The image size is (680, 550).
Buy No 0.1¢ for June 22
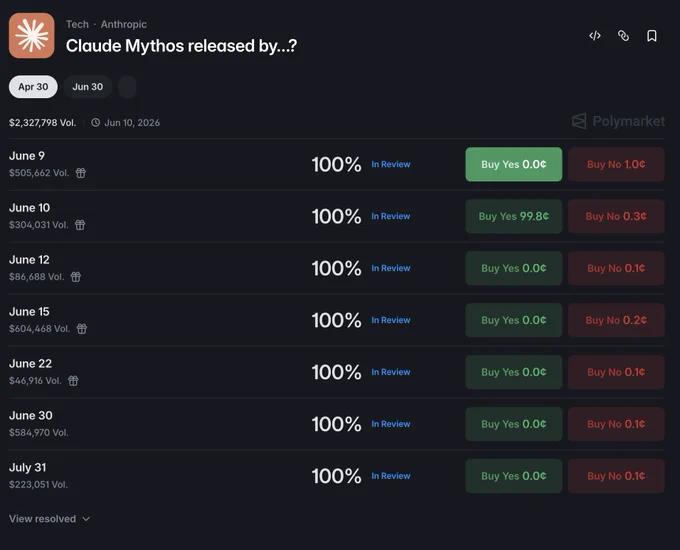click(616, 372)
